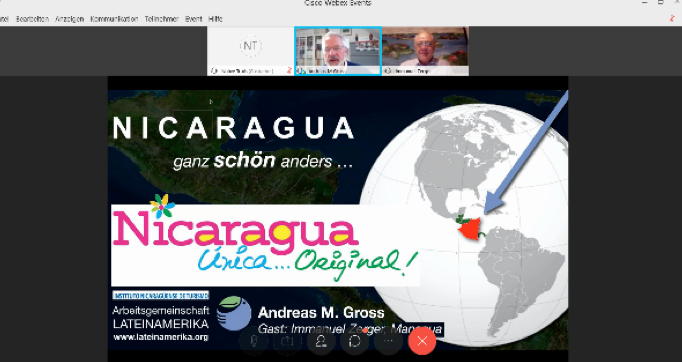
Task: Click the audio icon on active speaker label
Action: 301,71
